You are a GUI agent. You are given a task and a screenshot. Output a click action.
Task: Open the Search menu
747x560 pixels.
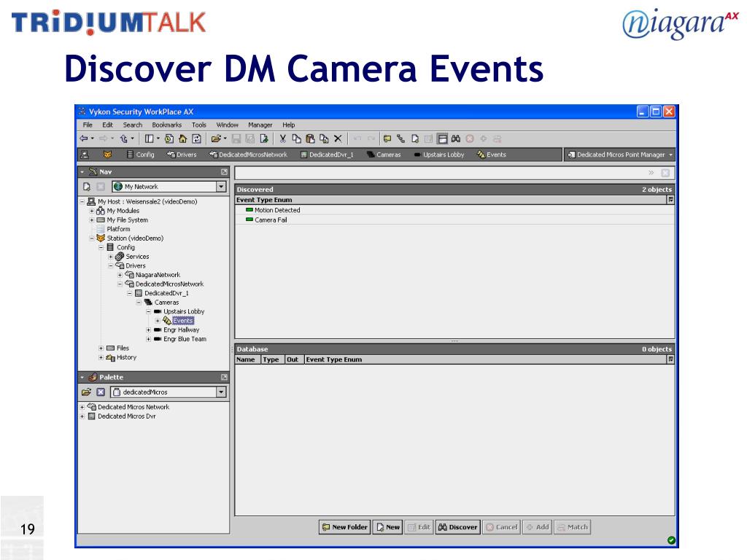pyautogui.click(x=133, y=125)
